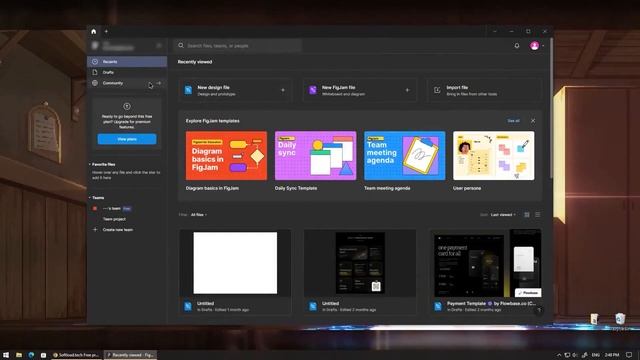Open the Last viewed sort dropdown
This screenshot has width=640, height=360.
click(503, 215)
